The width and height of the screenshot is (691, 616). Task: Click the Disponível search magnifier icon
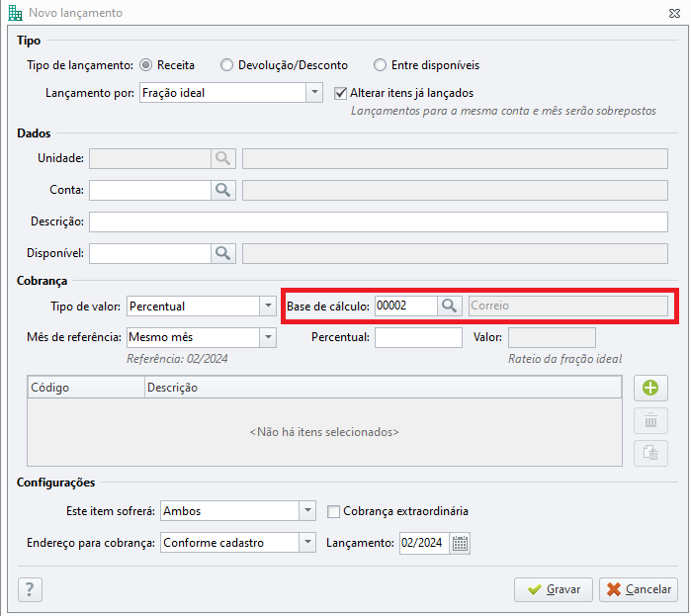point(223,253)
